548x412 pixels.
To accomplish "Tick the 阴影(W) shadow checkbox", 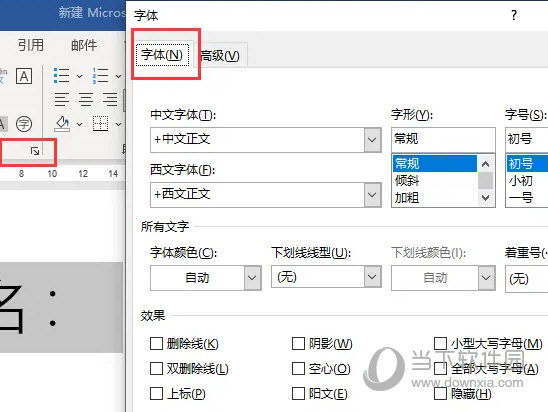I will [298, 344].
